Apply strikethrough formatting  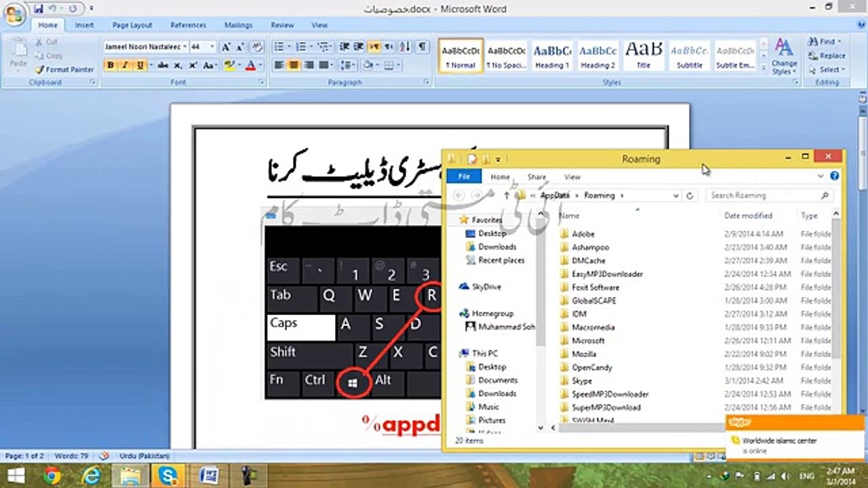[x=163, y=66]
